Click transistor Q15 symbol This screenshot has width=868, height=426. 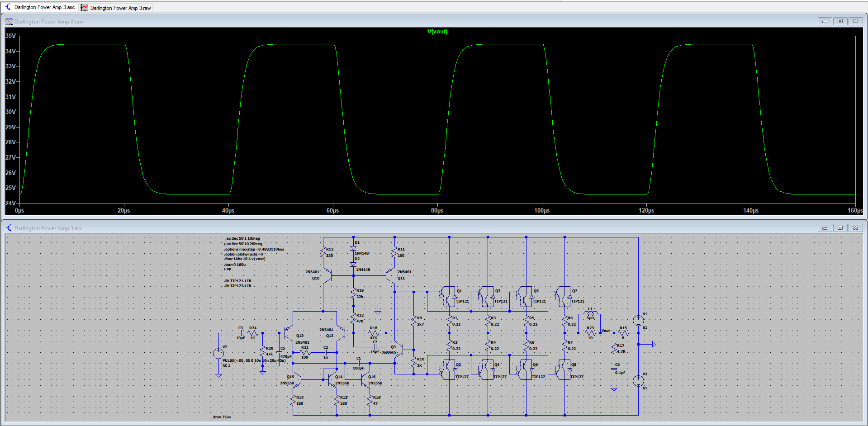297,379
